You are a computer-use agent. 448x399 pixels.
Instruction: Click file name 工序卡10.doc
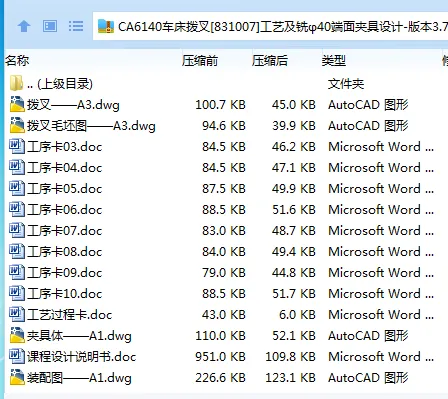[x=65, y=294]
